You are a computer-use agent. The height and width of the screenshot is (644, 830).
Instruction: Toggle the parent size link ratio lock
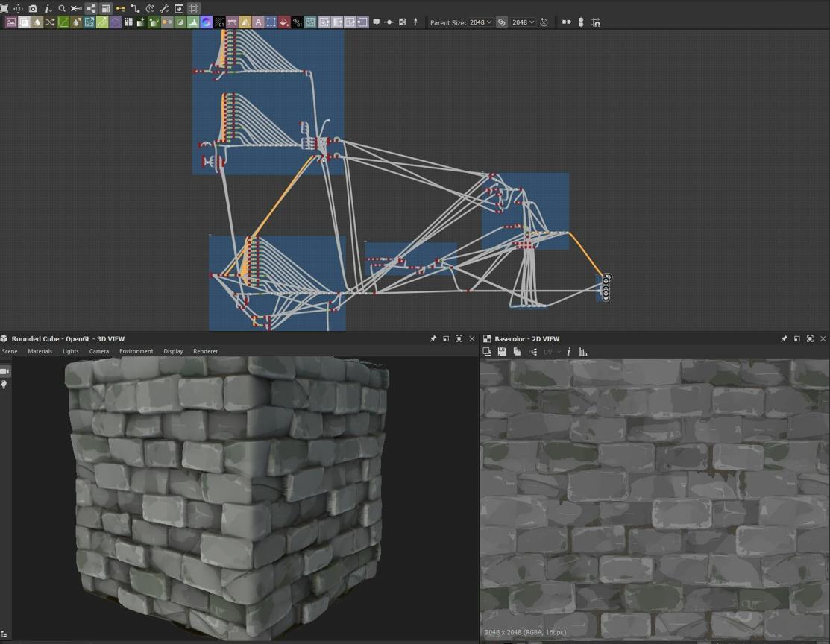[502, 22]
